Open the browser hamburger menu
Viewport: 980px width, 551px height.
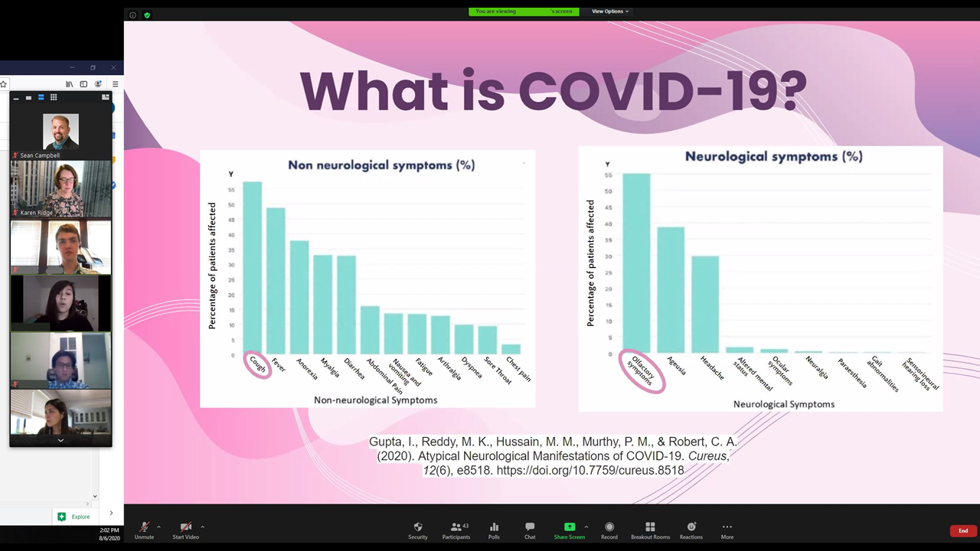click(x=115, y=84)
